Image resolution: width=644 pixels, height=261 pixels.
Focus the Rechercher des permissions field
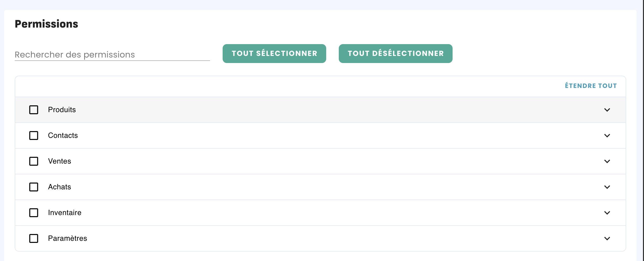click(x=112, y=55)
